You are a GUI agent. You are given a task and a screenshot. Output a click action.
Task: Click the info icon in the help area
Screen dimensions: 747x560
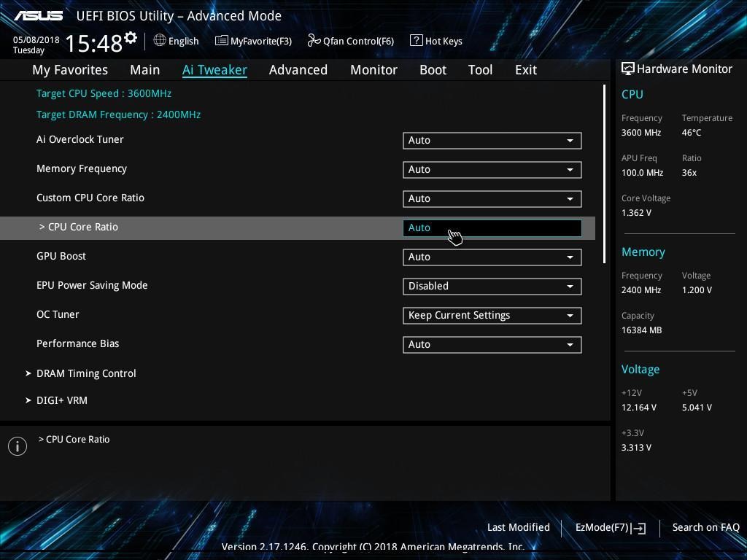18,446
